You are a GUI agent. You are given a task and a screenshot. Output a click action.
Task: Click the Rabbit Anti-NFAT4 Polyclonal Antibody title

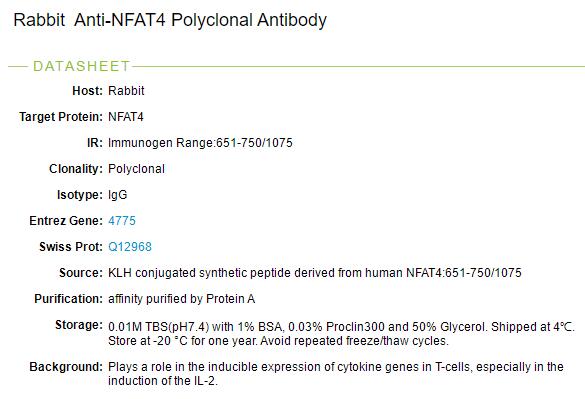[170, 20]
